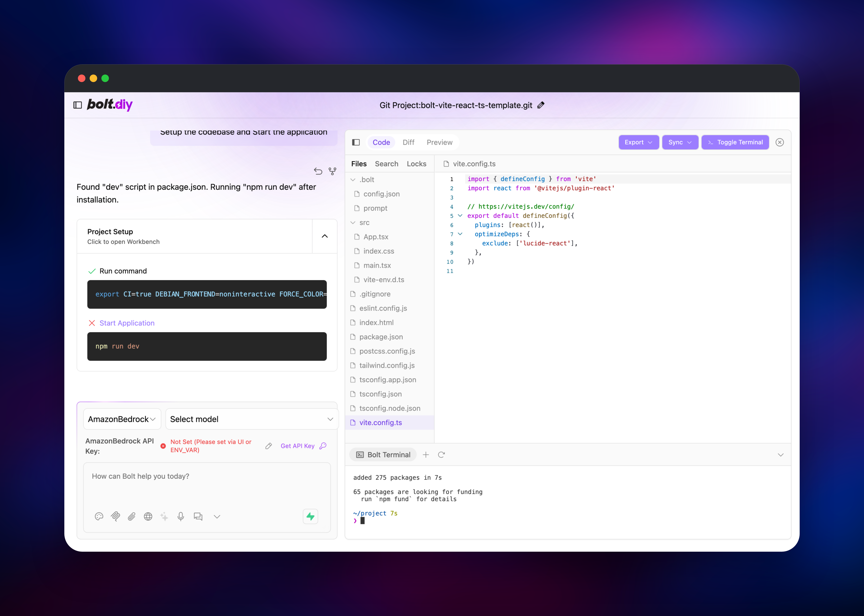Open the AmazonBedrock provider dropdown
This screenshot has width=864, height=616.
pyautogui.click(x=122, y=419)
